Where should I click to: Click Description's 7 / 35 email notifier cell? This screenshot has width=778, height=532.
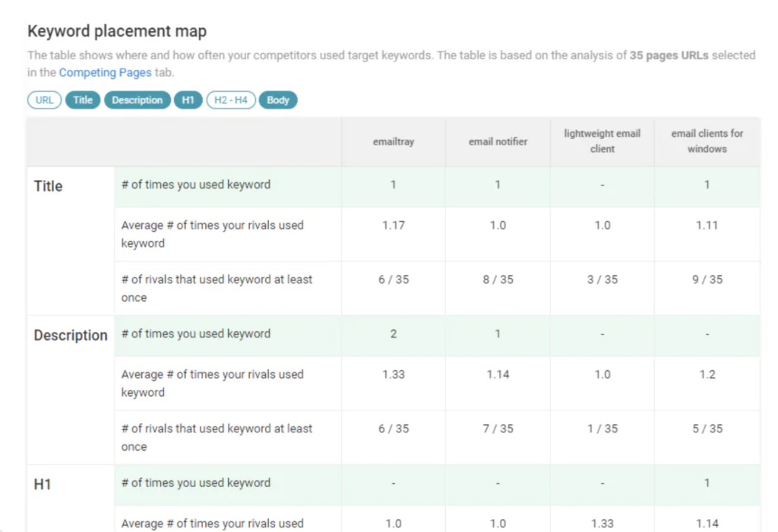498,429
